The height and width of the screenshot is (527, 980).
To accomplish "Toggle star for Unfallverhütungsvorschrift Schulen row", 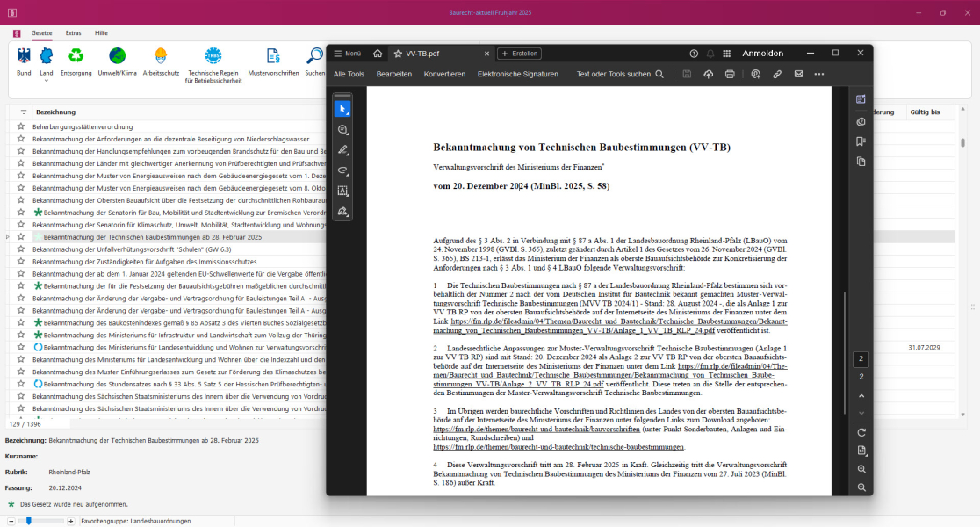I will click(20, 249).
